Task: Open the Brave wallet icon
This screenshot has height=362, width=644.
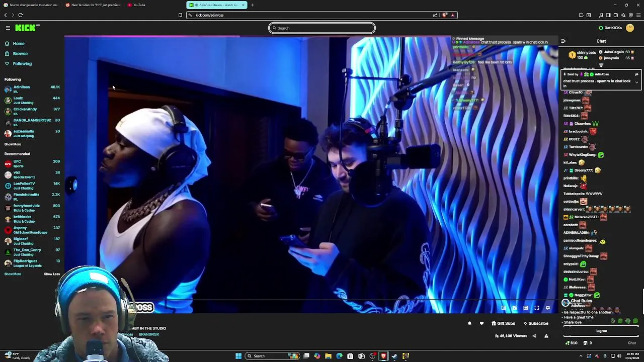Action: (616, 15)
